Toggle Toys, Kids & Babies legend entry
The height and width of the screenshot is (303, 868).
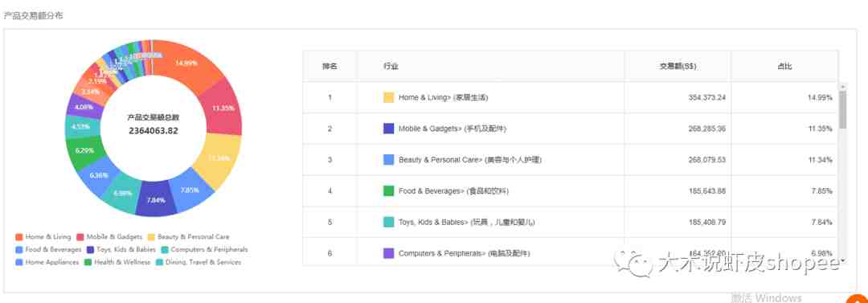pyautogui.click(x=121, y=250)
